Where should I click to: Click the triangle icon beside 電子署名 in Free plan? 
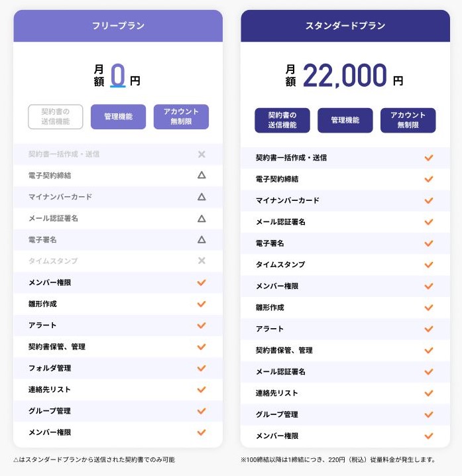(x=202, y=239)
